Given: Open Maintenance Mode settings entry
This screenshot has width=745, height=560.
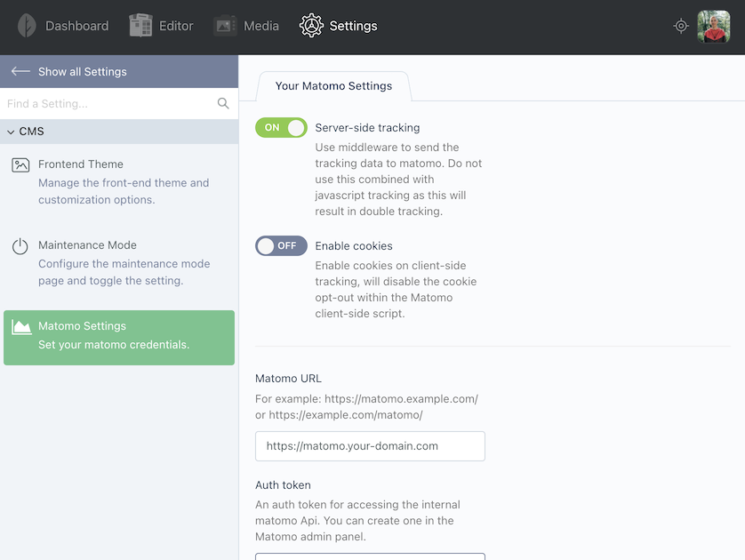Looking at the screenshot, I should (119, 262).
